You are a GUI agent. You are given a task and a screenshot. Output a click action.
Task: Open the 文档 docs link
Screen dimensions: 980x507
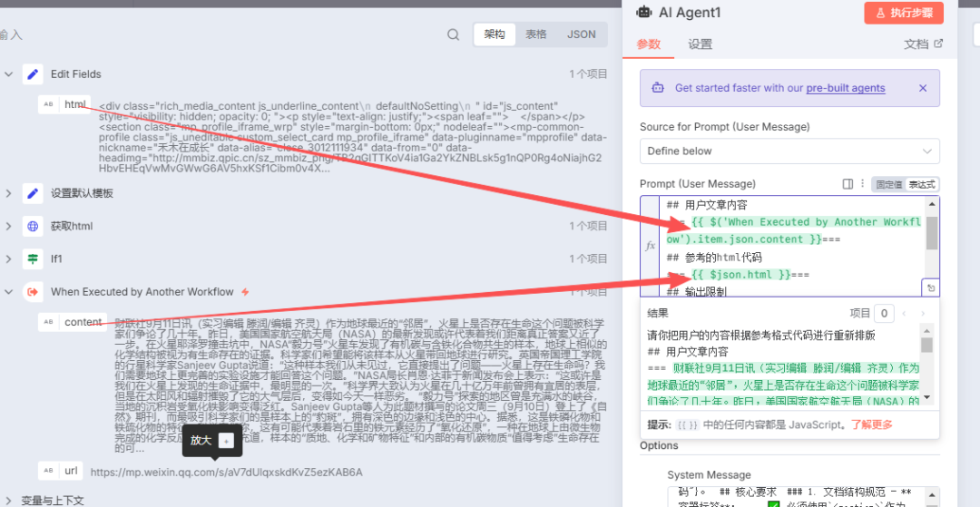click(923, 44)
